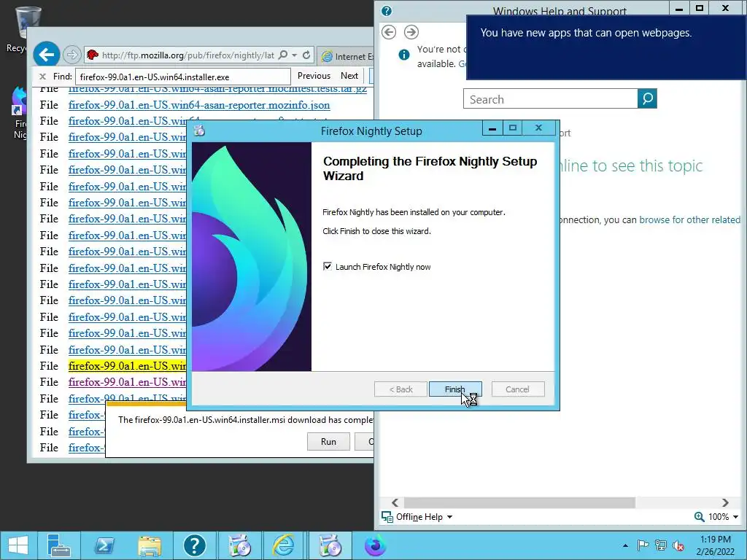
Task: Click Action Center flag tray icon
Action: [x=643, y=545]
